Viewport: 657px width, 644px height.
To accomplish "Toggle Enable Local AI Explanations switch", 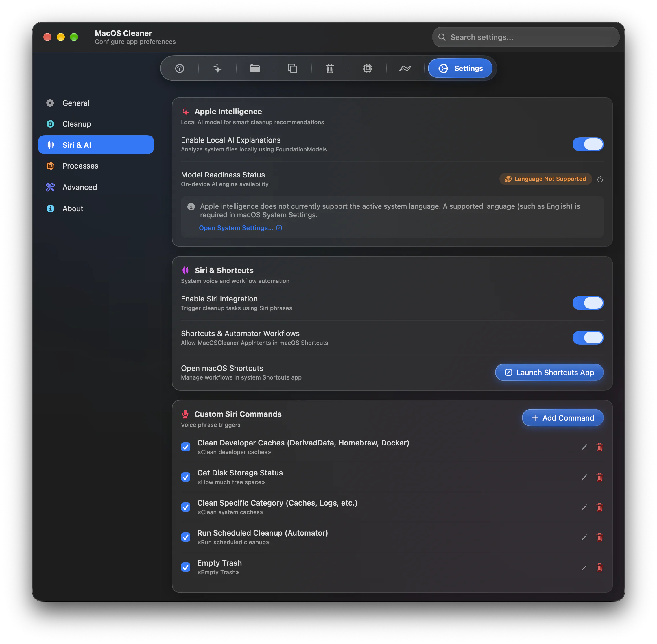I will (x=588, y=145).
